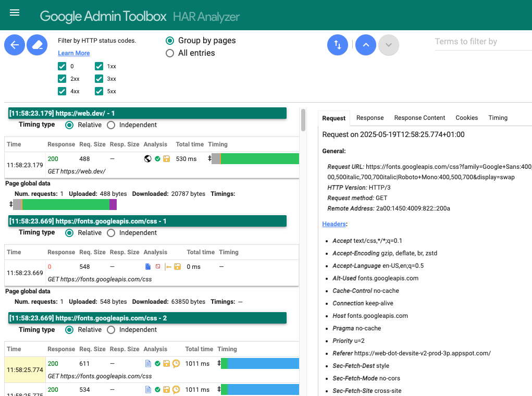
Task: Select Independent timing for web.dev page
Action: click(x=111, y=125)
